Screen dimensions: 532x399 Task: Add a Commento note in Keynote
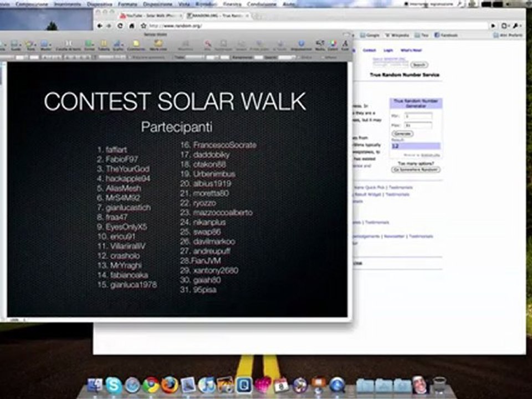136,45
